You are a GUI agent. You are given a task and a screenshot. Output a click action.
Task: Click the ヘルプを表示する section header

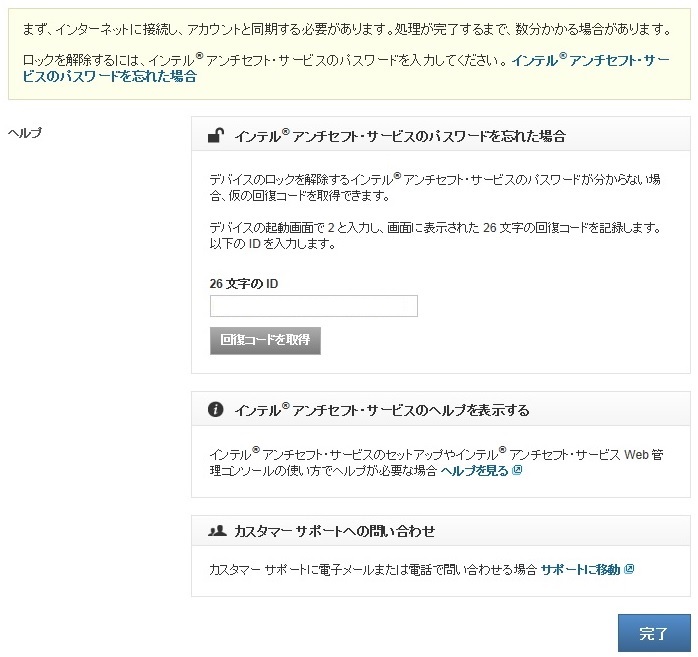point(381,410)
